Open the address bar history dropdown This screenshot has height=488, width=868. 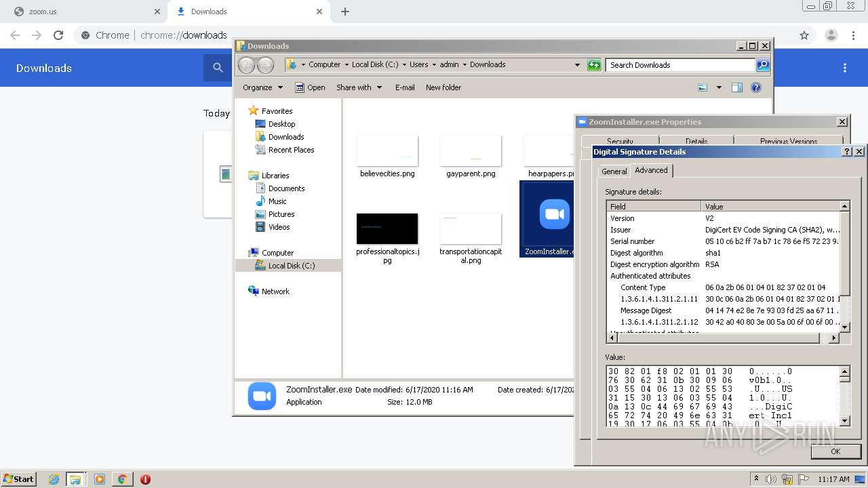(x=577, y=65)
